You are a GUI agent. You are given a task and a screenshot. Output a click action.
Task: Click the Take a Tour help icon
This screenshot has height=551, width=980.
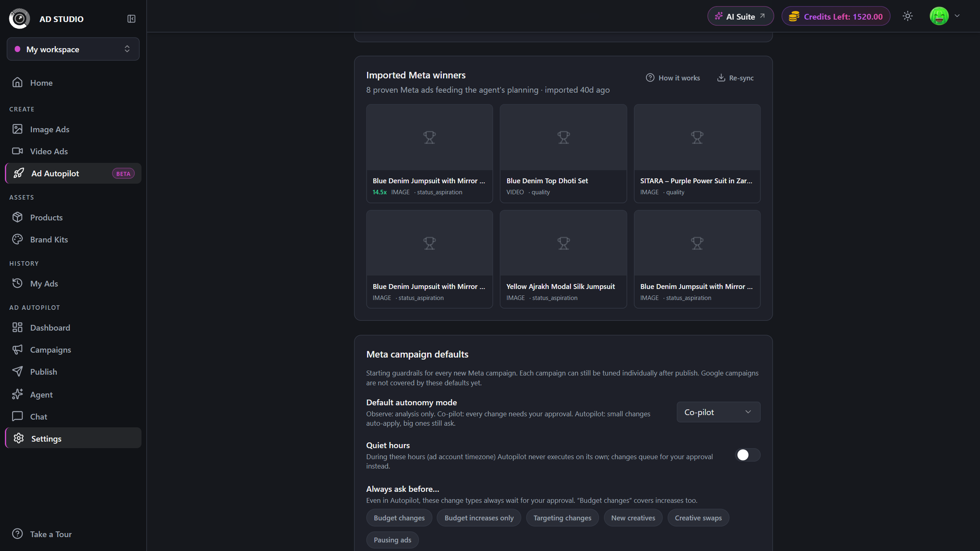coord(17,534)
